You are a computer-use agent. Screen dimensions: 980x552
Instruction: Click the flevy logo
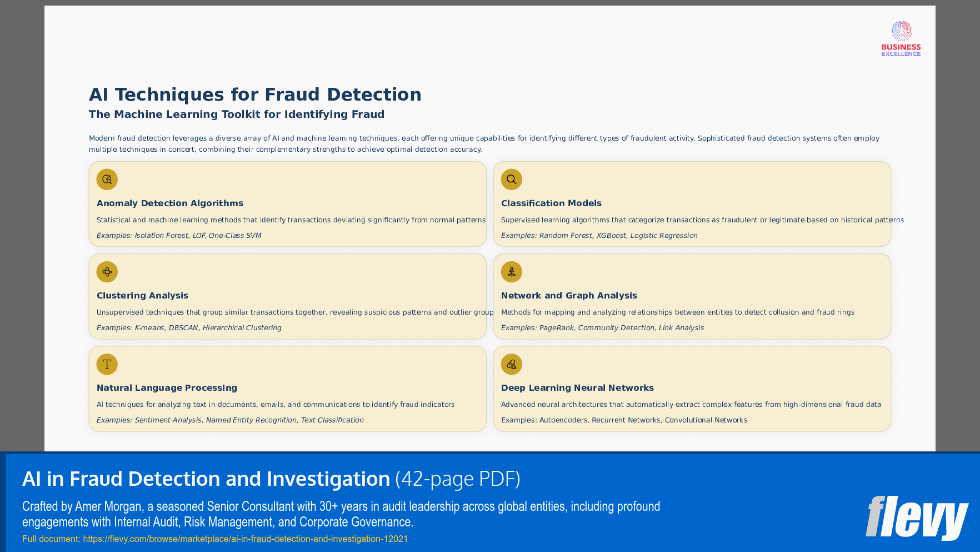click(917, 518)
